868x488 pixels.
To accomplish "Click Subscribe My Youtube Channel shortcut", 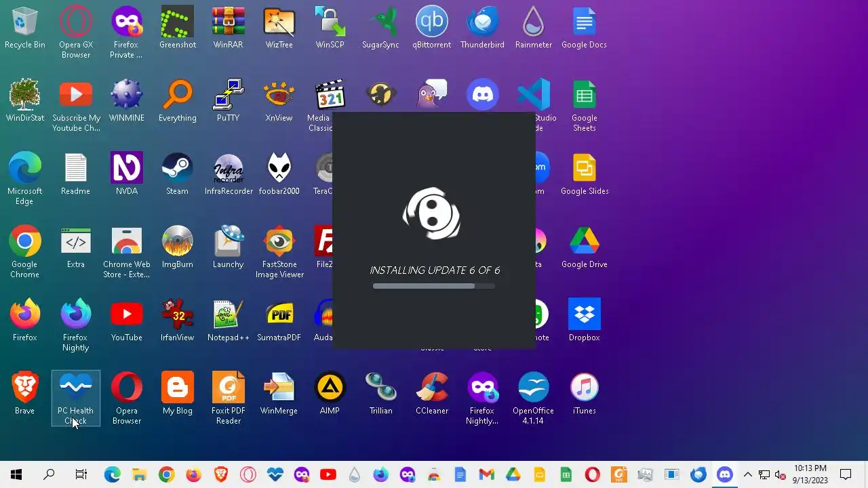I will coord(75,106).
